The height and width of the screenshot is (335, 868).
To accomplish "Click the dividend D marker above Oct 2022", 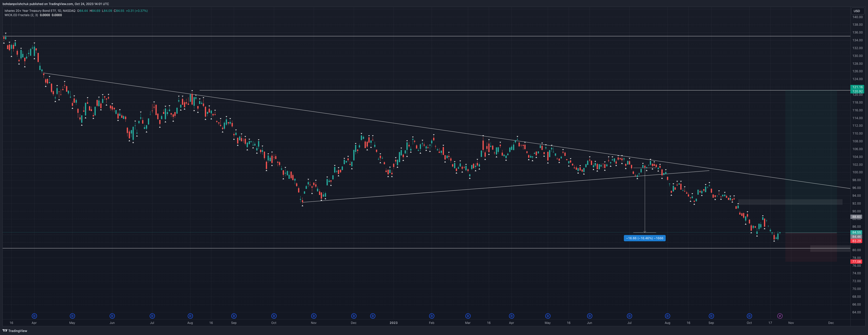I will click(274, 316).
